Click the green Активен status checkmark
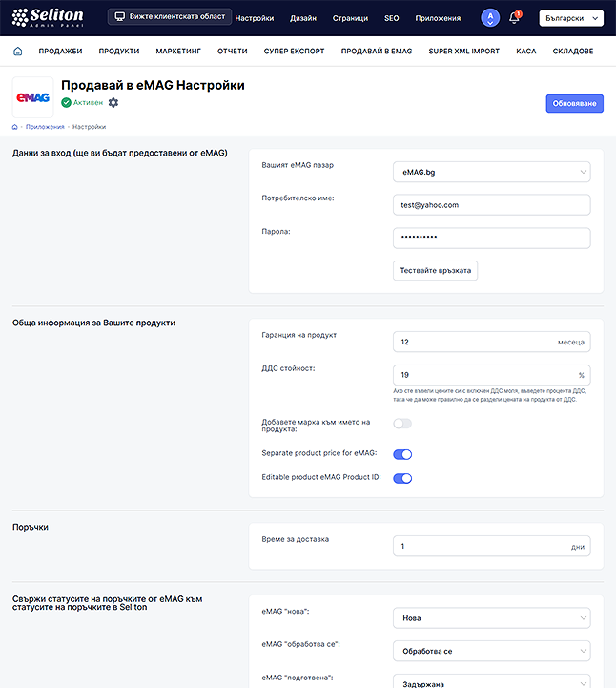The image size is (616, 688). 66,103
